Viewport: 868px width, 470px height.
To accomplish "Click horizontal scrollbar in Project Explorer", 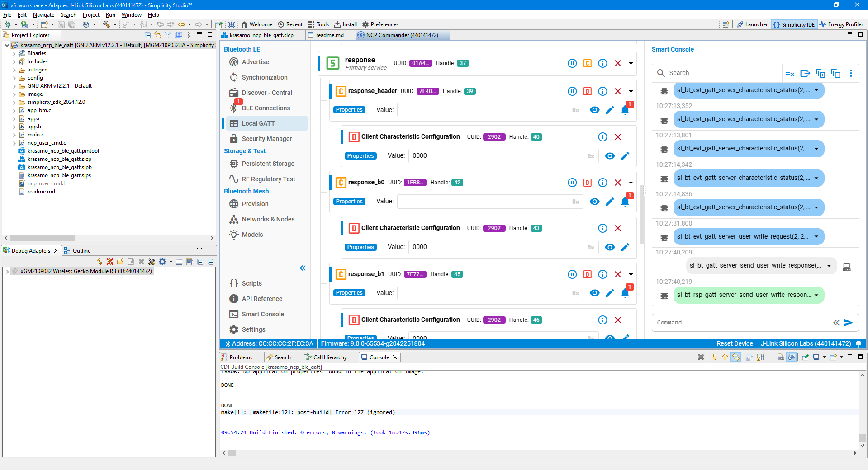I will (x=43, y=238).
